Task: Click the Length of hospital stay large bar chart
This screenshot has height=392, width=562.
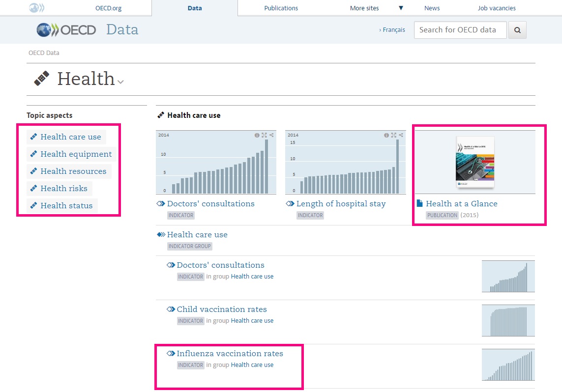Action: point(346,163)
